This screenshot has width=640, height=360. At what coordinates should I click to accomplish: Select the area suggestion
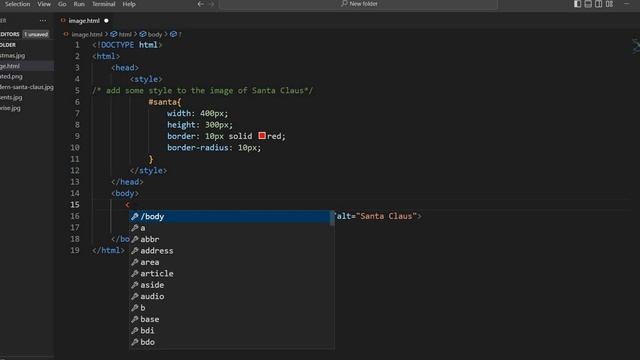232,262
